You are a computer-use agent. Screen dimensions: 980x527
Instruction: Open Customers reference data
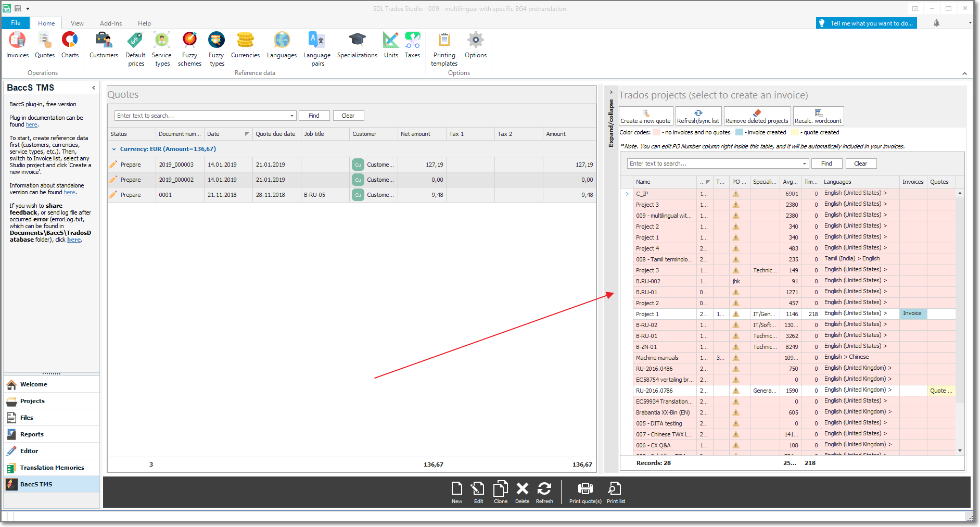click(x=104, y=45)
